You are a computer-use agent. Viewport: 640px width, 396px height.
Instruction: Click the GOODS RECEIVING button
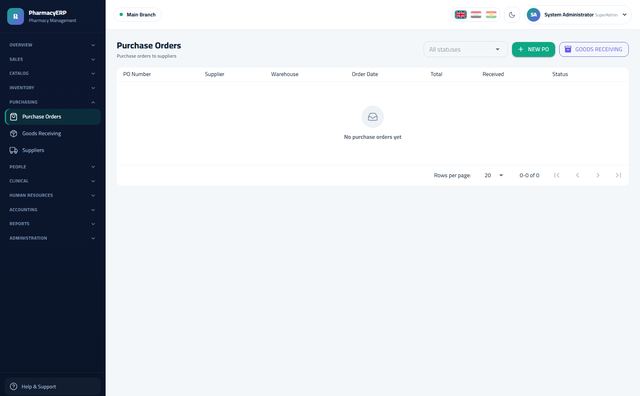pos(594,49)
